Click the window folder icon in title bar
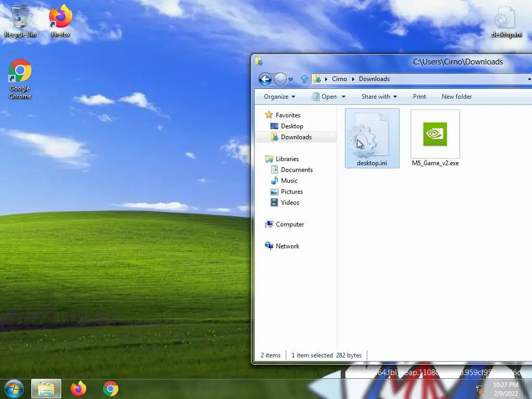Image resolution: width=532 pixels, height=399 pixels. 259,61
